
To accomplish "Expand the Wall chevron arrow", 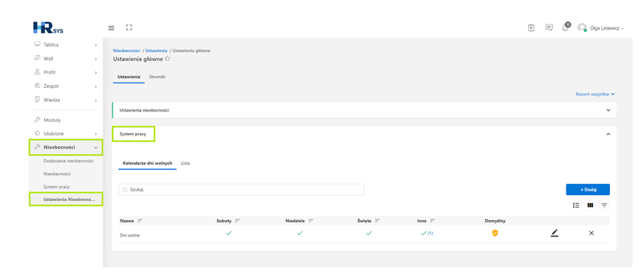I will pos(96,59).
